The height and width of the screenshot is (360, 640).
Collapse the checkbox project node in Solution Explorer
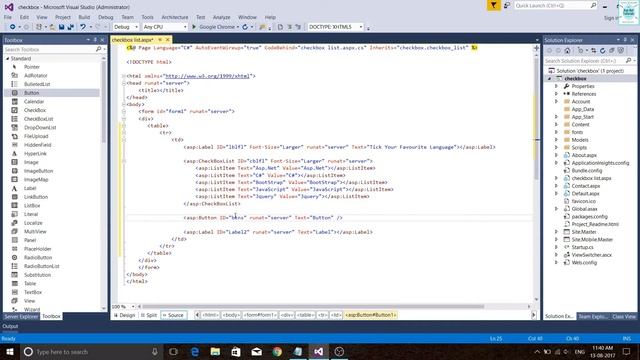(550, 78)
